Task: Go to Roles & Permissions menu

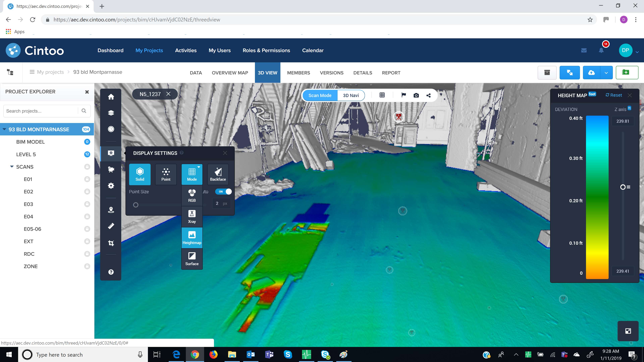Action: (x=266, y=50)
